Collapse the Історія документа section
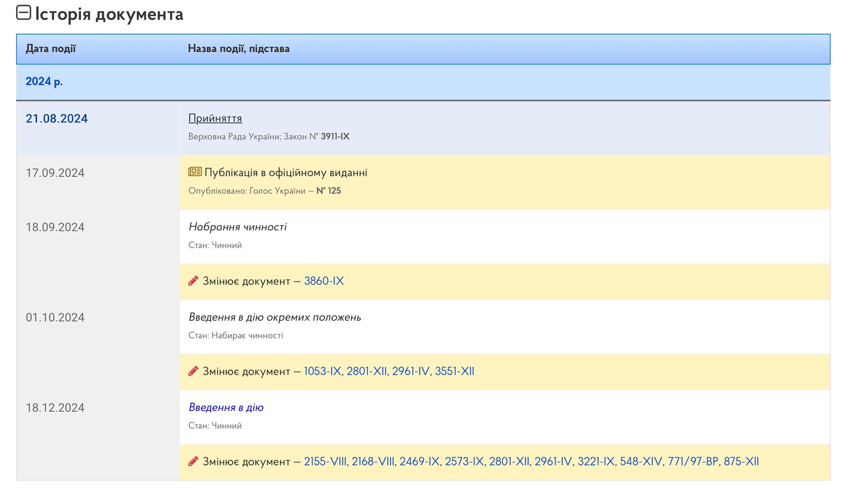 coord(23,13)
